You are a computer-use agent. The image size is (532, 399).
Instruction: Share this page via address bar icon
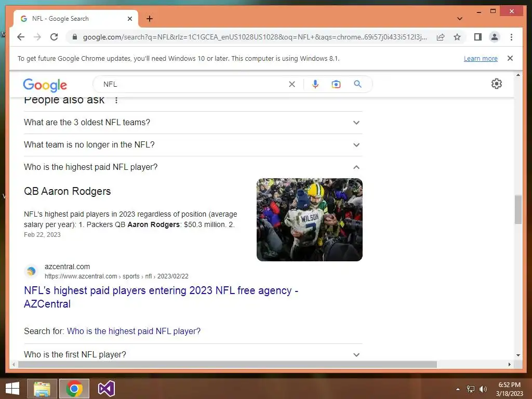[x=441, y=37]
